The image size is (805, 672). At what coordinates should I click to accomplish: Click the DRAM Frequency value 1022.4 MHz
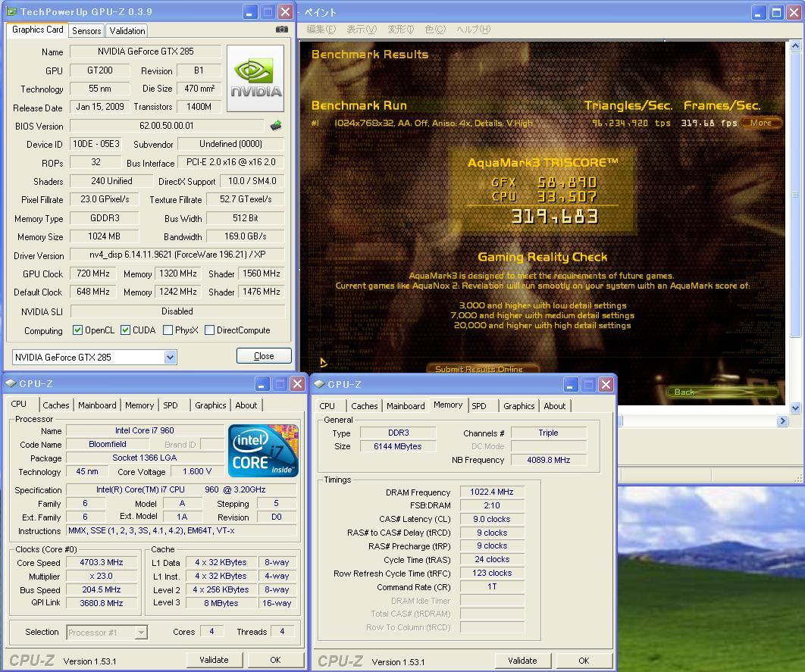pyautogui.click(x=492, y=492)
